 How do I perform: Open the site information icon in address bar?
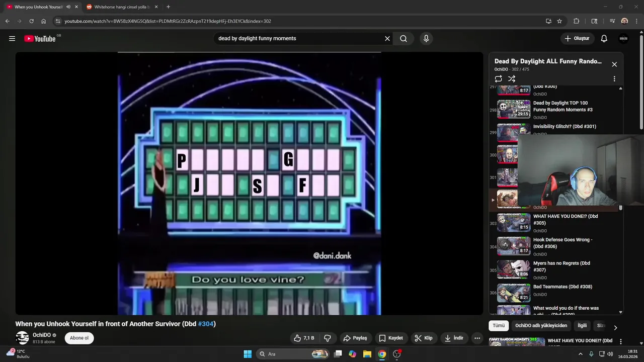58,21
